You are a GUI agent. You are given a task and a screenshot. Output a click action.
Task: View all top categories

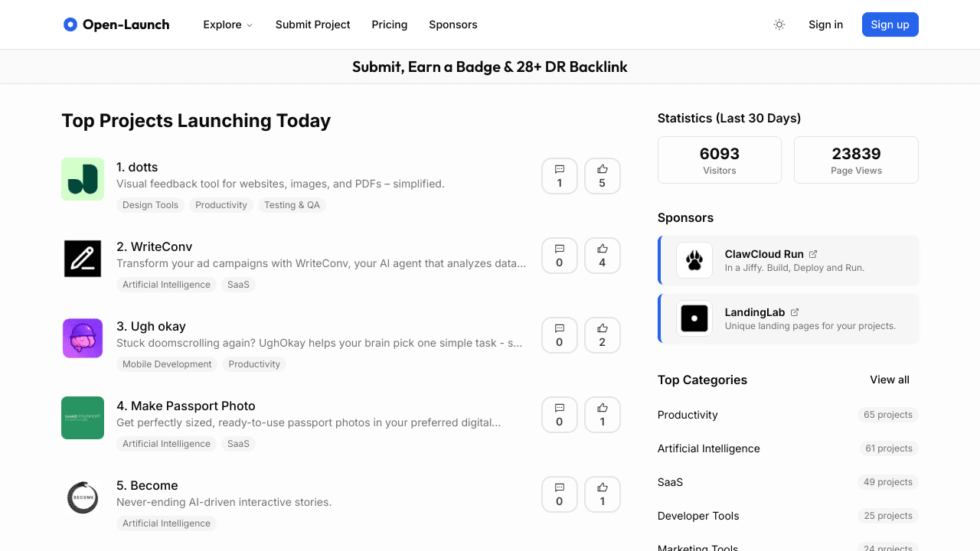[x=890, y=380]
